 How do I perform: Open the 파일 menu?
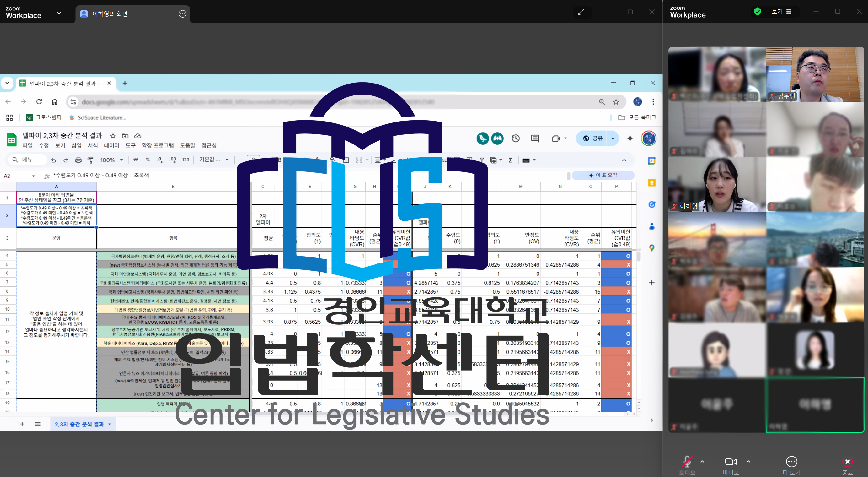click(27, 145)
